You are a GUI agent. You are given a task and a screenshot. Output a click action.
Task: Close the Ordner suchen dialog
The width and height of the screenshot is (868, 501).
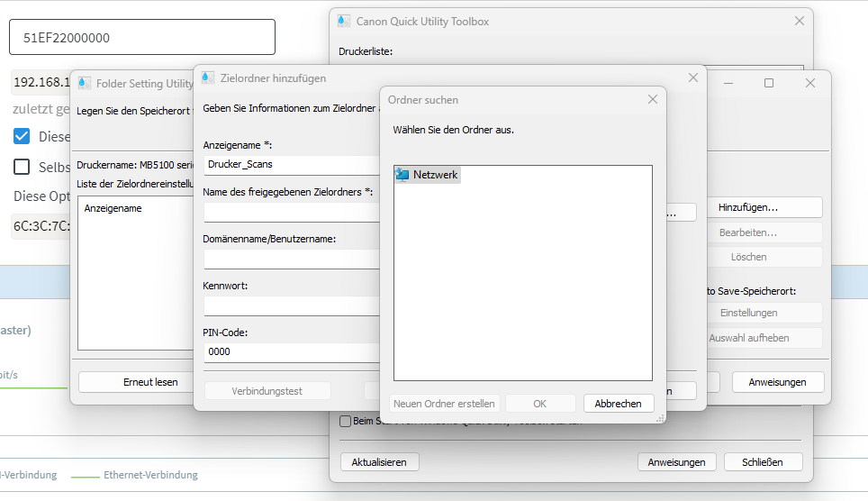point(653,99)
